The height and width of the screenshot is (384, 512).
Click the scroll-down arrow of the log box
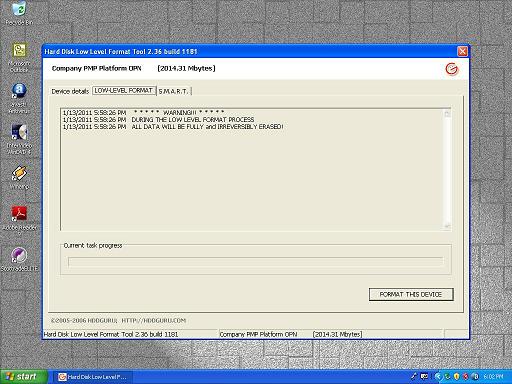point(447,226)
